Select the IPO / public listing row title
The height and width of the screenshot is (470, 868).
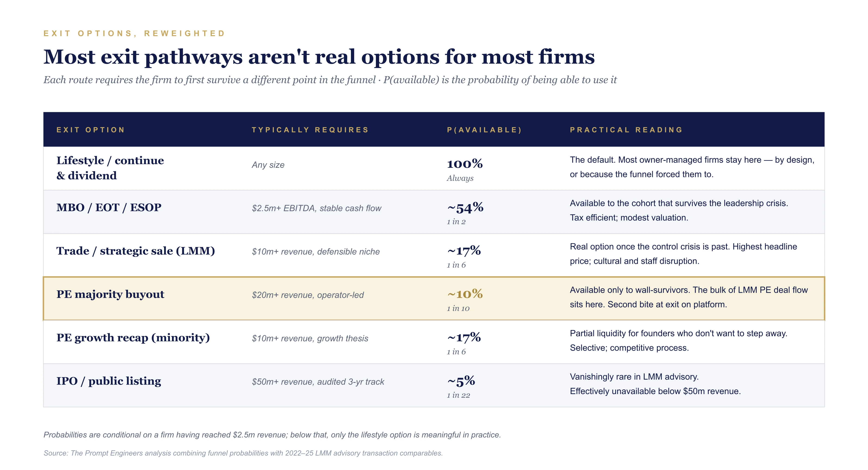tap(109, 381)
